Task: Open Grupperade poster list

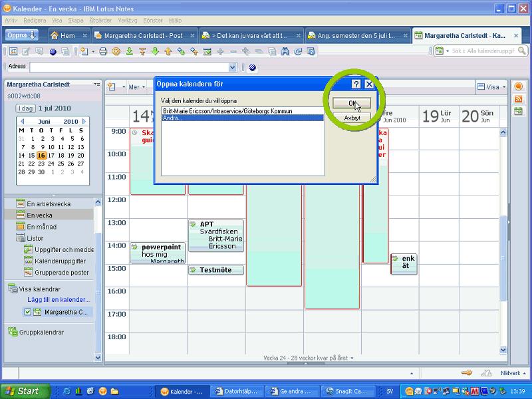Action: [x=62, y=273]
